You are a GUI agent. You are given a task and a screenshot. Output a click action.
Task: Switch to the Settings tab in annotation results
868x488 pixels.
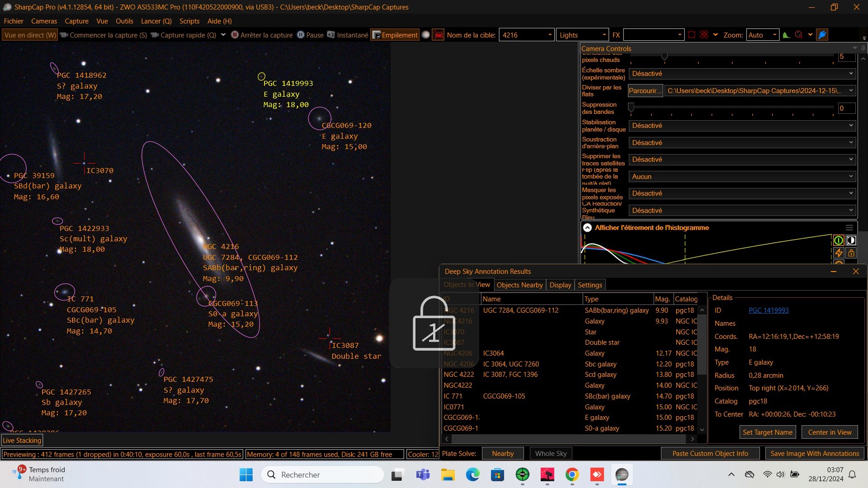[x=590, y=285]
